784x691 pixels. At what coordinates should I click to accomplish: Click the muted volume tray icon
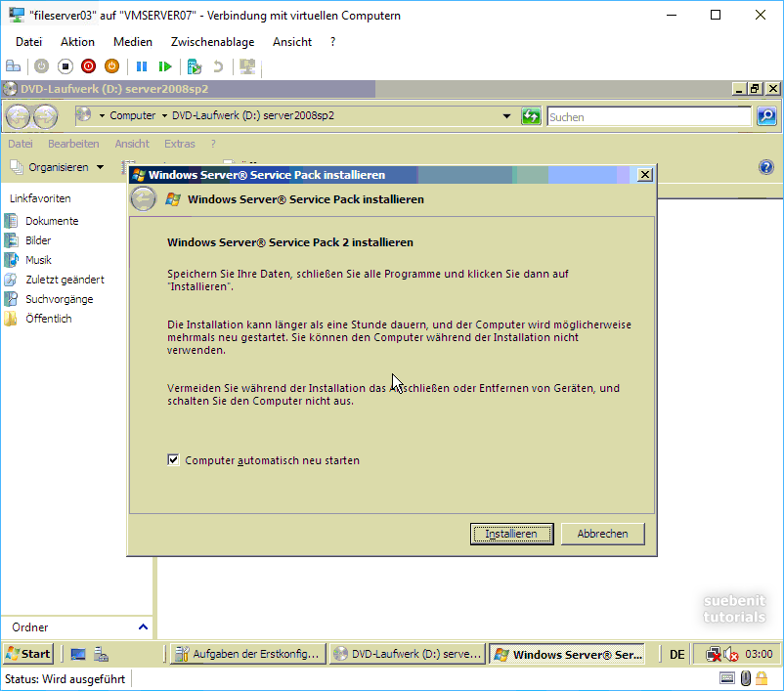click(x=731, y=654)
